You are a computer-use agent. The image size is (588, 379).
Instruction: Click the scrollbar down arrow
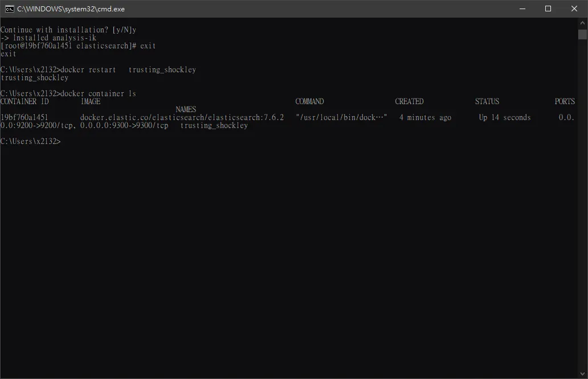coord(582,374)
